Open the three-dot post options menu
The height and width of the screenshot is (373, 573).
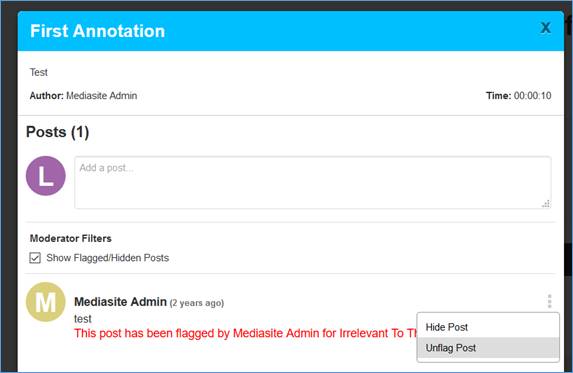pyautogui.click(x=549, y=301)
